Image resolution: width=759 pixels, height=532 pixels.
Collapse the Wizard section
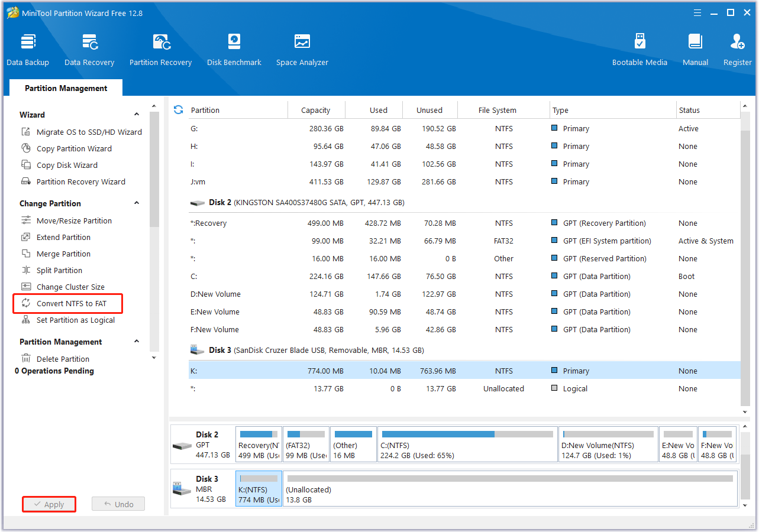(x=137, y=115)
